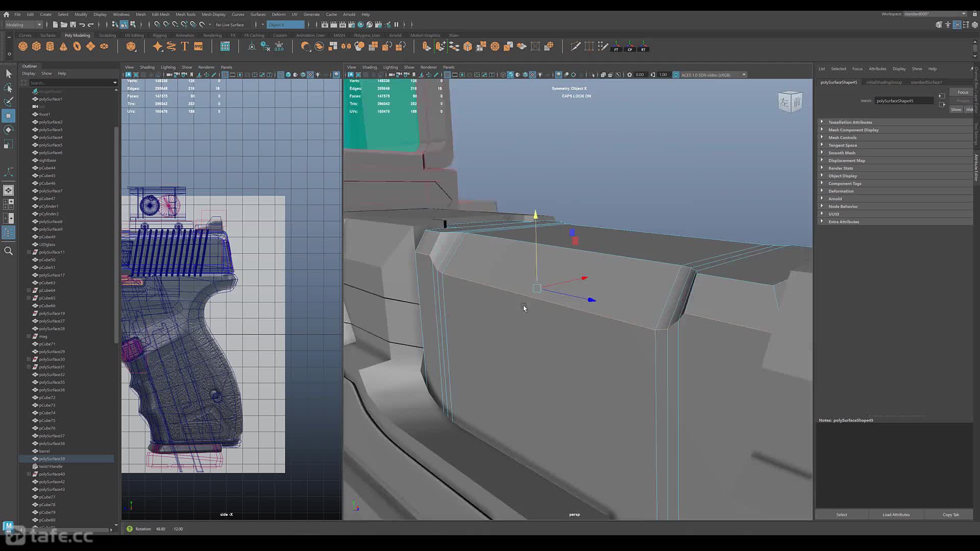
Task: Click the save scene icon
Action: pyautogui.click(x=73, y=24)
